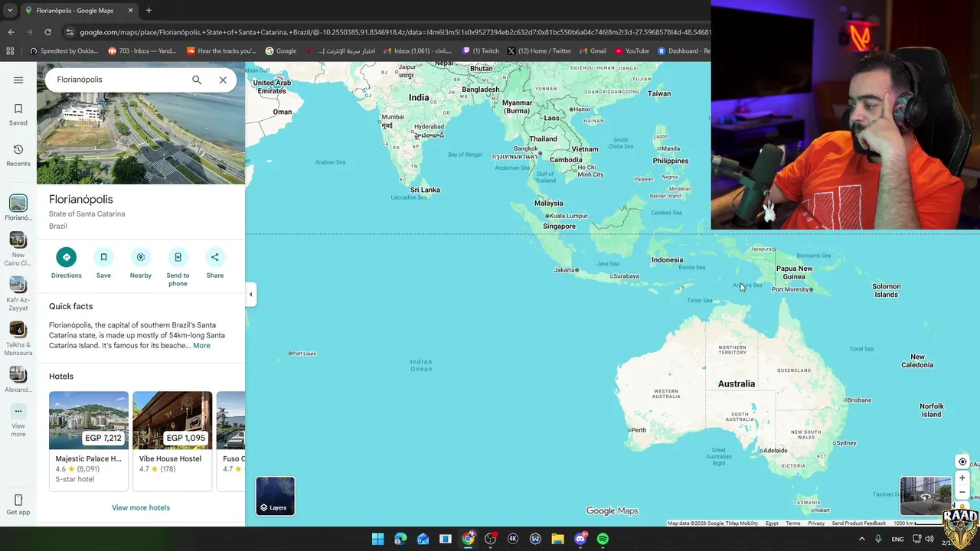Open Recents in the sidebar
Screen dimensions: 980x551
coord(18,155)
